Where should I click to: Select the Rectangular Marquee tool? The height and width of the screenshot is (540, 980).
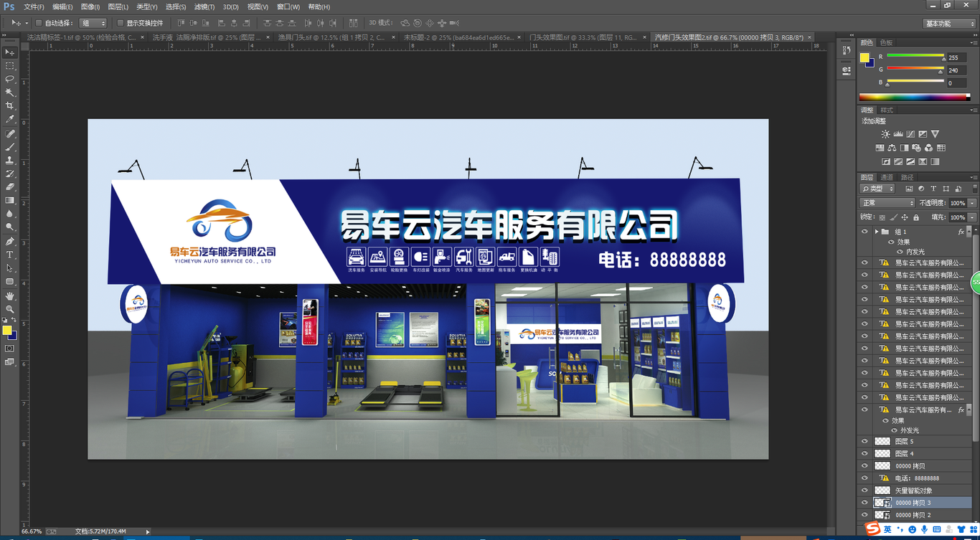pos(9,66)
